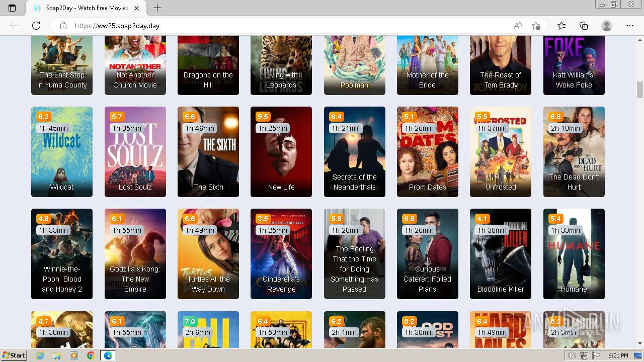Open the Windows Start menu

14,355
